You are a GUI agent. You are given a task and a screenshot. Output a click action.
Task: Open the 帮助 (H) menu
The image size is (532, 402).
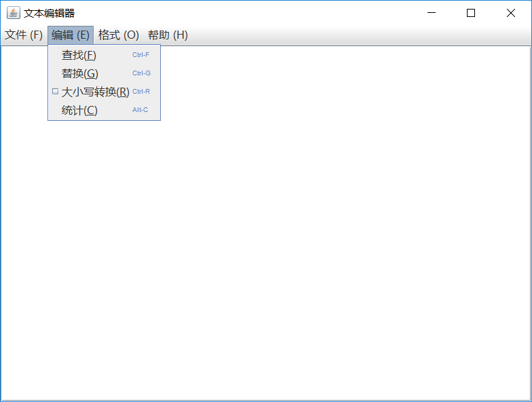(168, 35)
